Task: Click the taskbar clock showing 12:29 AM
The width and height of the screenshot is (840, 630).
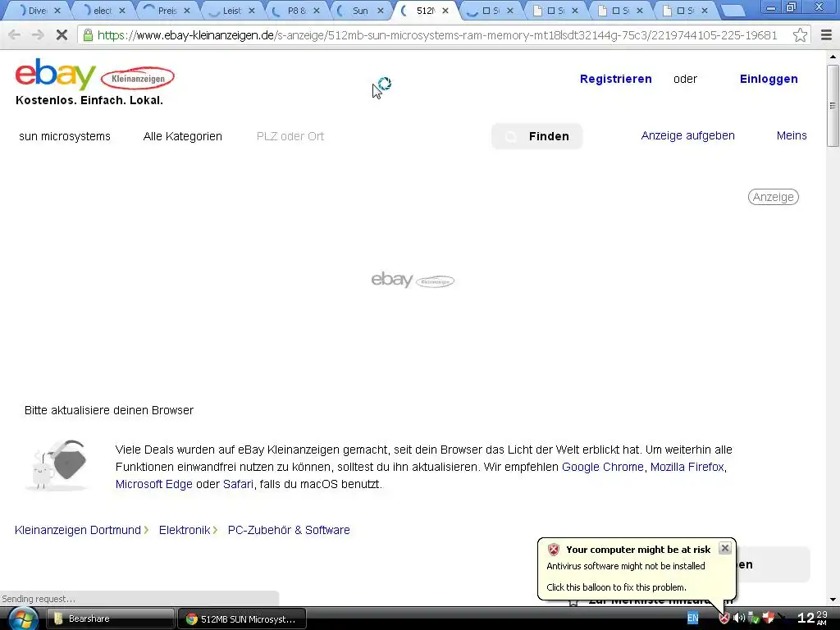Action: pyautogui.click(x=813, y=618)
